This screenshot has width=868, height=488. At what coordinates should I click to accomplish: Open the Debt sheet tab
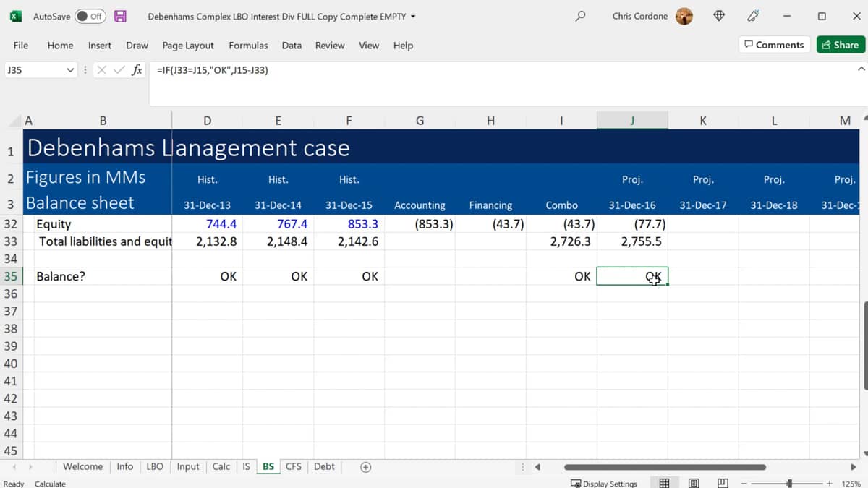[x=324, y=466]
